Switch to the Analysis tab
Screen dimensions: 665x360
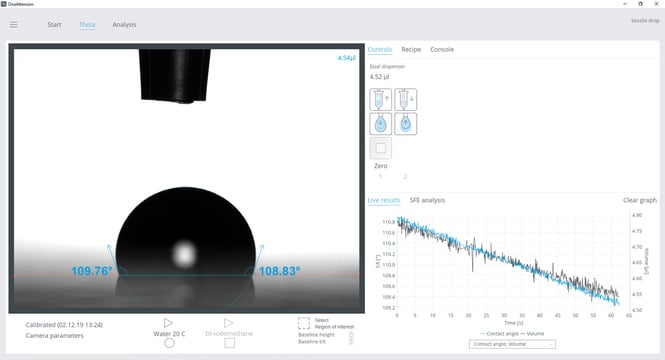124,25
